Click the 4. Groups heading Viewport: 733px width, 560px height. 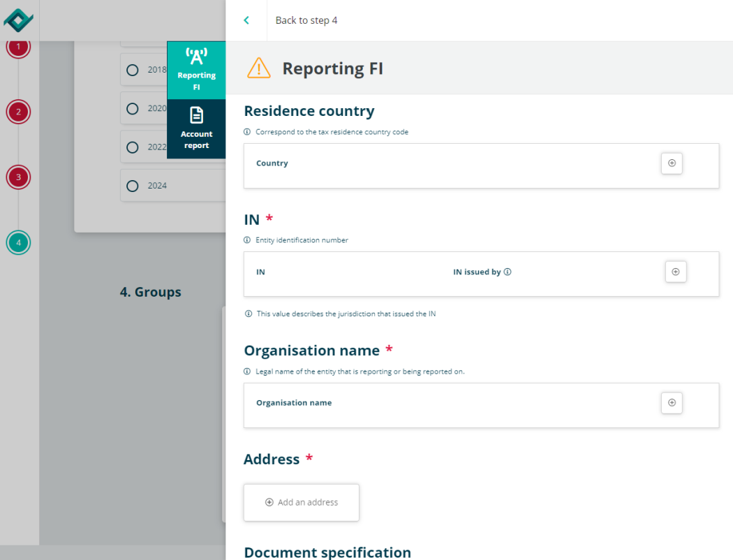tap(151, 292)
